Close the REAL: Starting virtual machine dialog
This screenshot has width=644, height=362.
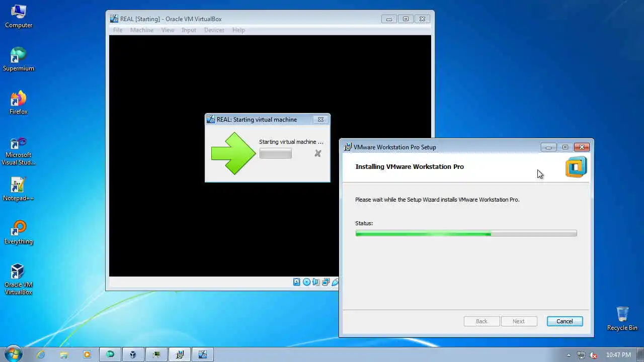click(320, 120)
